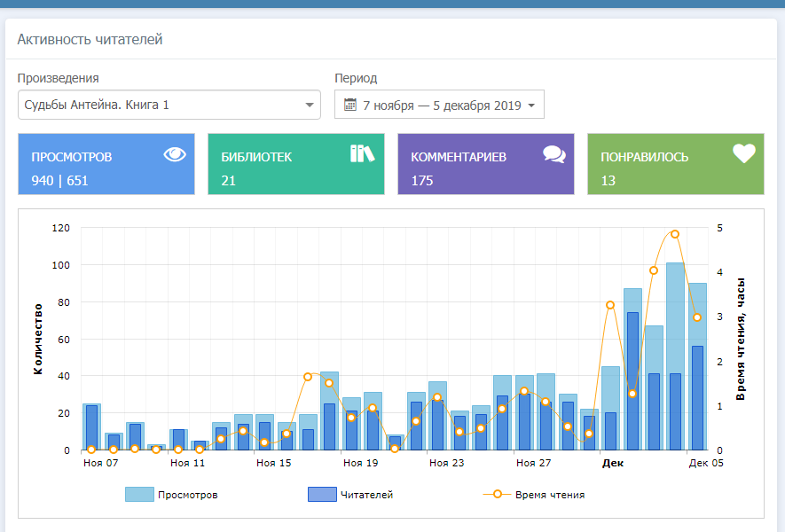785x532 pixels.
Task: Expand the date range period selector
Action: 440,105
